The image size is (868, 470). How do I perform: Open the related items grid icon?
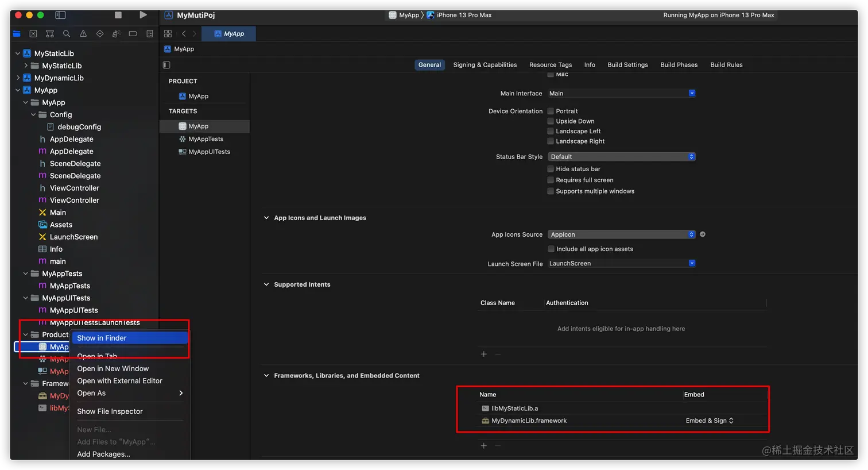pos(168,34)
